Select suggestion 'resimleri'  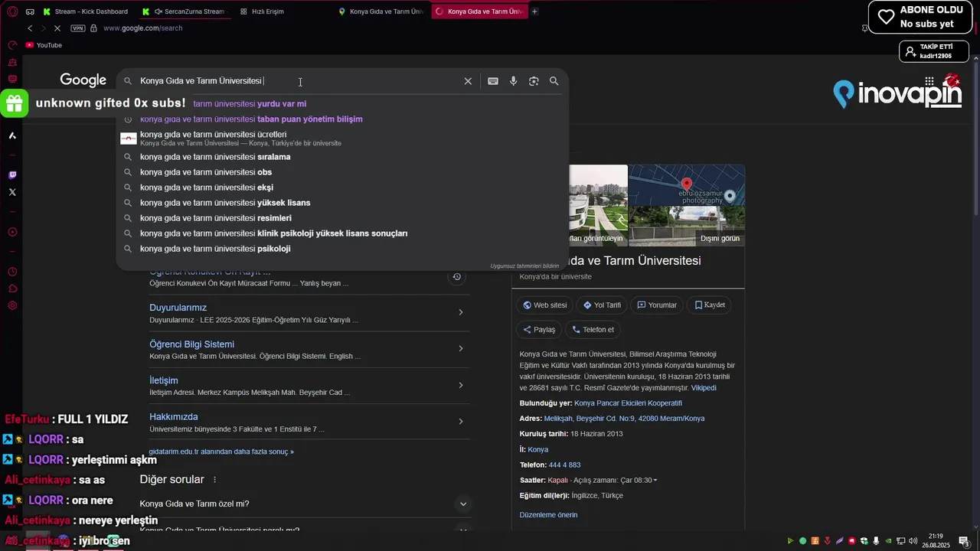point(343,218)
